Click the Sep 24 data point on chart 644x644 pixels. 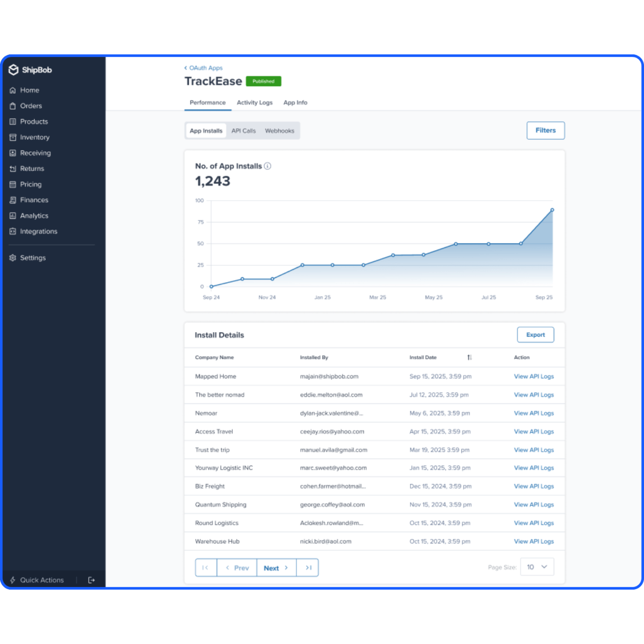pos(211,287)
